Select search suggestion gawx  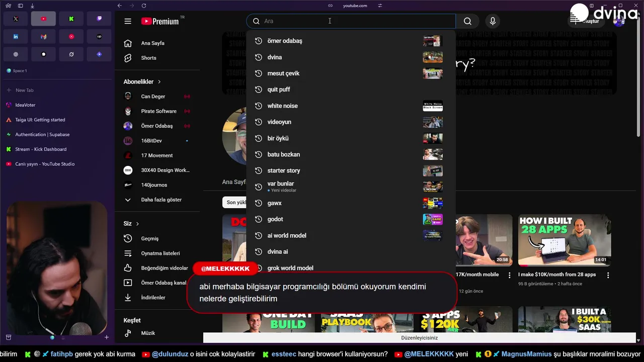(x=351, y=203)
